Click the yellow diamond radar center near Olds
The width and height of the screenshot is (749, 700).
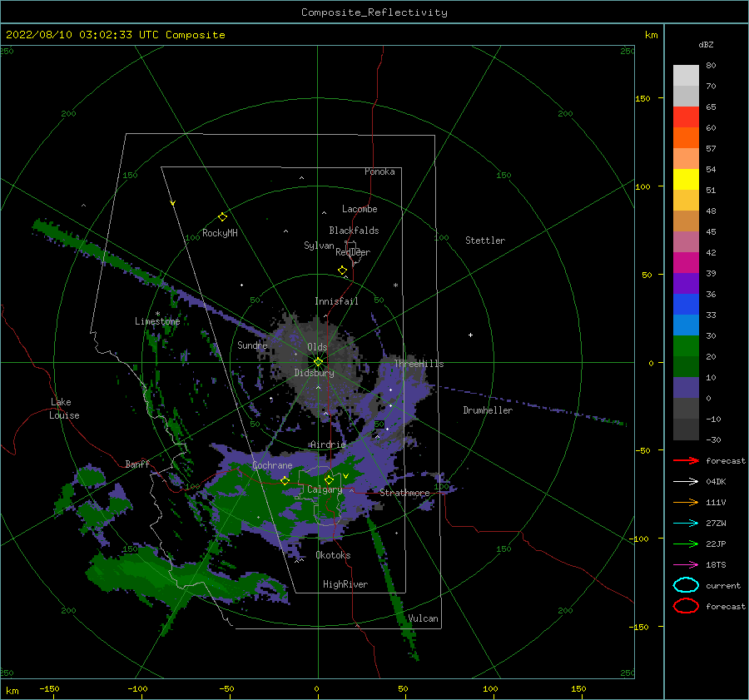(318, 362)
